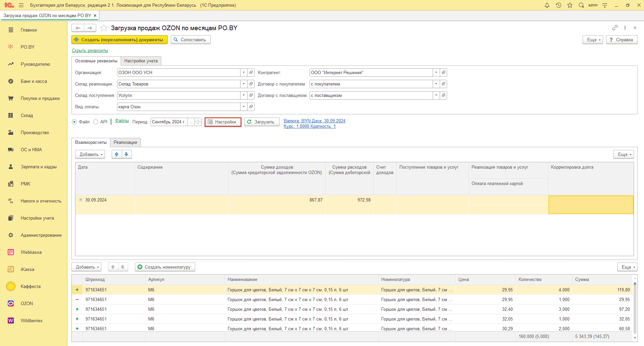Click the period stepper arrows

(x=198, y=122)
